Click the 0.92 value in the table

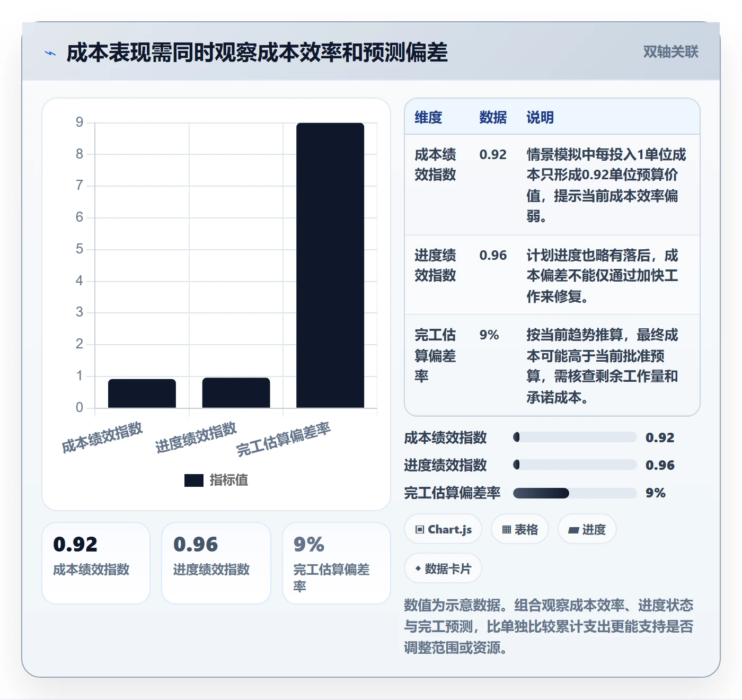pyautogui.click(x=493, y=154)
